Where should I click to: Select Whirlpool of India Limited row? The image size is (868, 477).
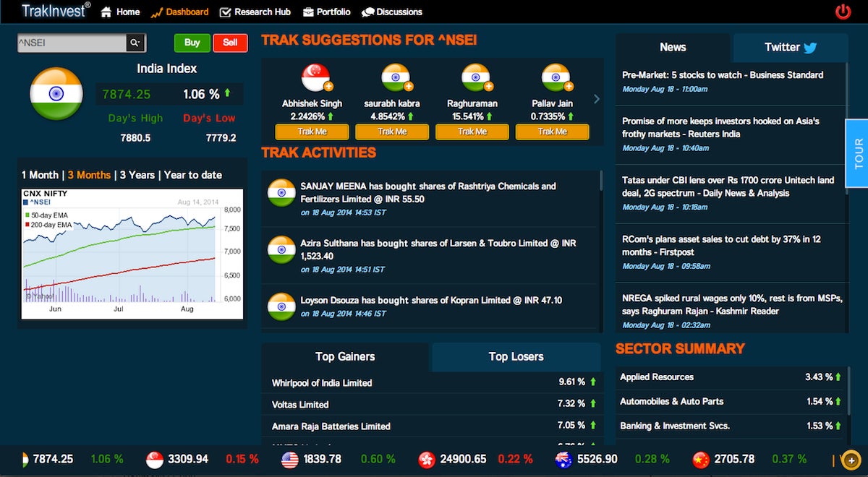coord(433,382)
